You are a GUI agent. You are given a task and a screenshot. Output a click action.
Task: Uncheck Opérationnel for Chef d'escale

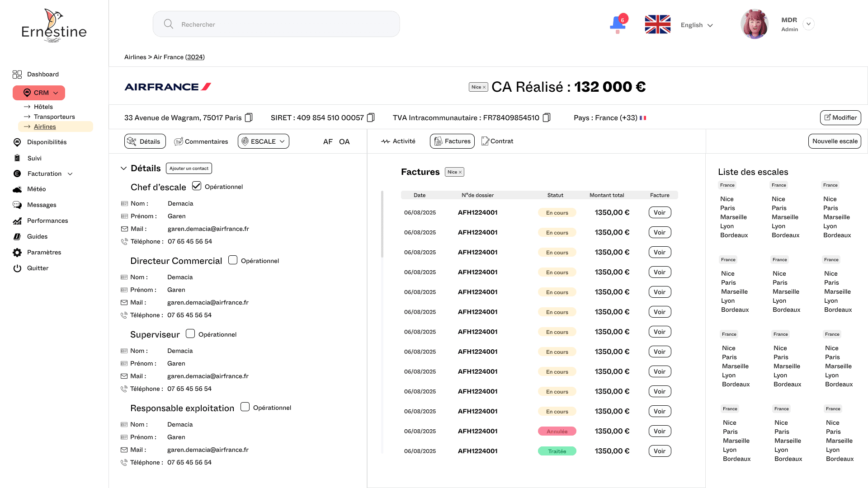point(197,186)
